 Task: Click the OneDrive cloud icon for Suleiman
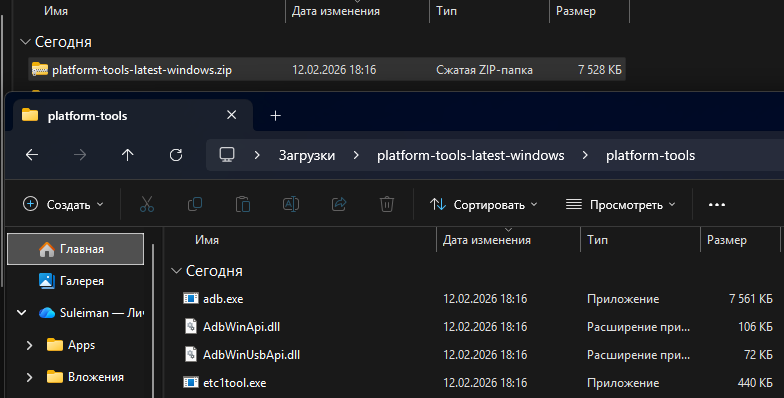[x=47, y=313]
